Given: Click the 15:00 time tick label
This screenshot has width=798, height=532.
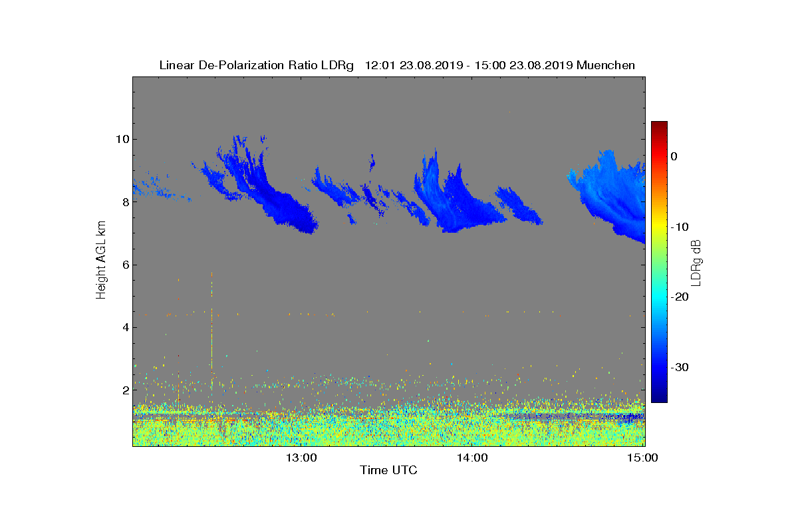Looking at the screenshot, I should (x=643, y=458).
